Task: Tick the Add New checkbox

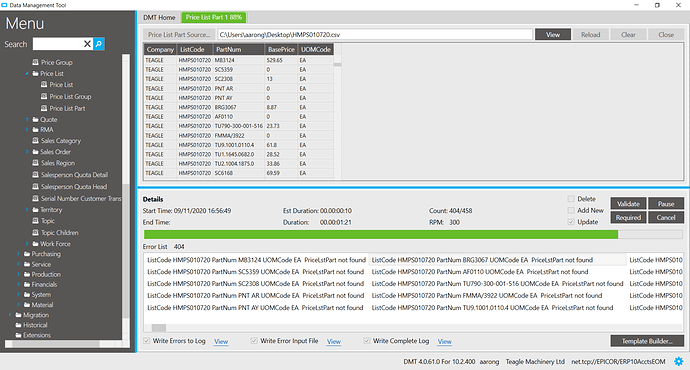Action: (x=571, y=210)
